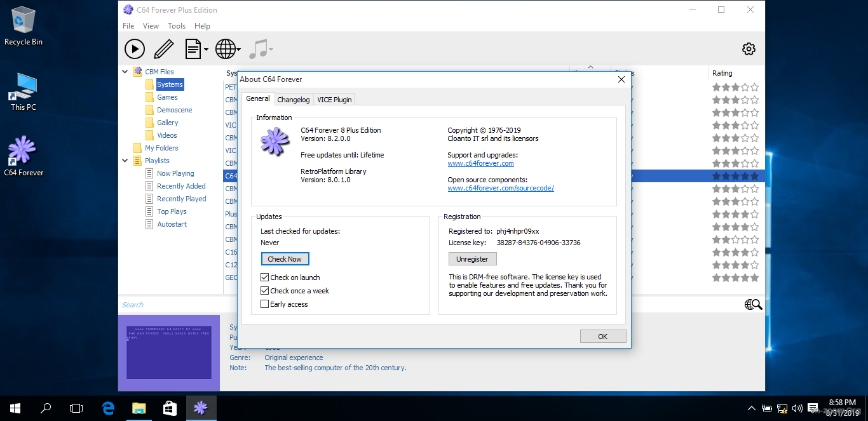Open the music note's dropdown arrow

tap(271, 49)
